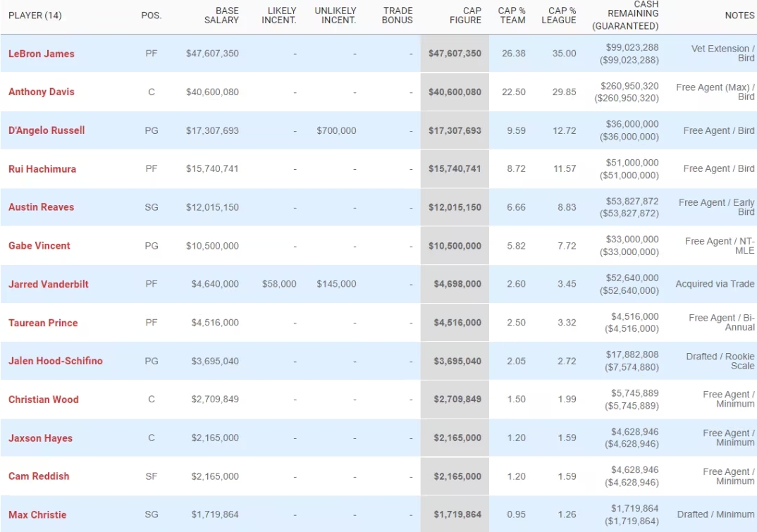
Task: Open Taurean Prince player link
Action: 43,323
